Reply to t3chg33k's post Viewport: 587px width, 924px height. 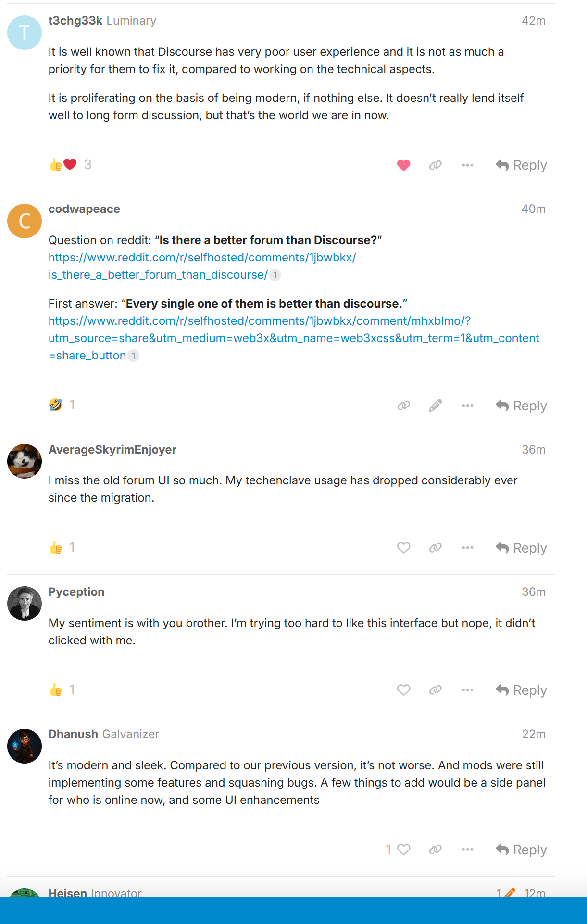pyautogui.click(x=521, y=165)
